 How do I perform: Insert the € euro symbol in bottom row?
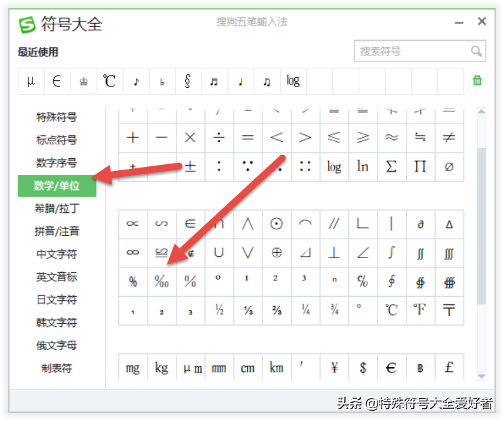(392, 368)
